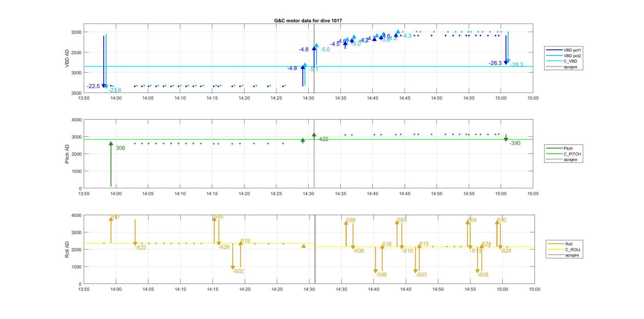Click the 'Roll AD' y-axis label

(67, 249)
